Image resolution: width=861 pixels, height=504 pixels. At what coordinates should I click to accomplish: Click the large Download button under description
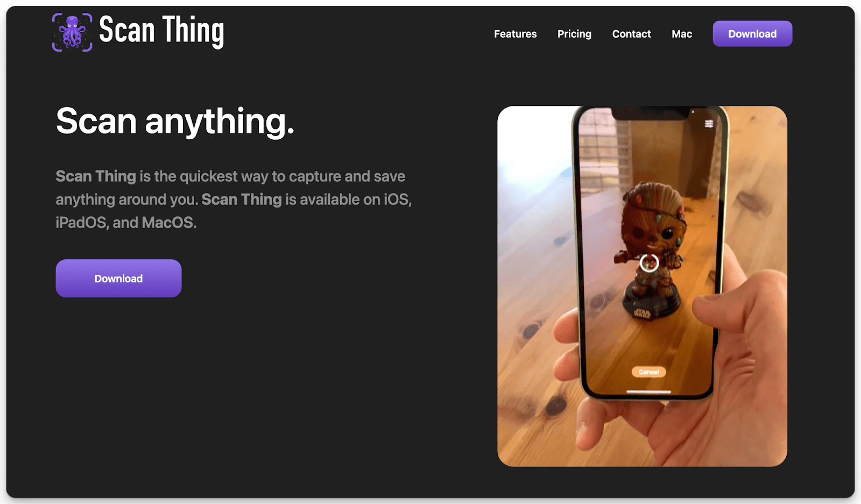point(118,278)
